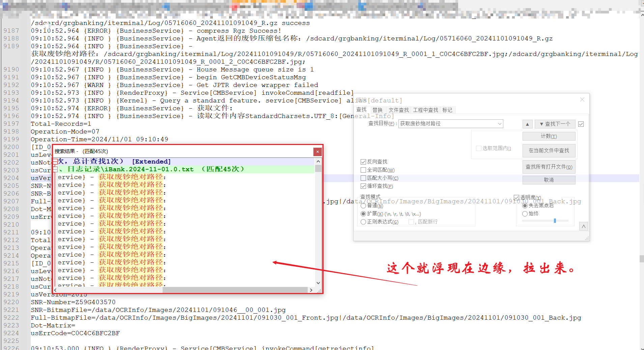
Task: Select normal 普通 search mode
Action: [363, 206]
